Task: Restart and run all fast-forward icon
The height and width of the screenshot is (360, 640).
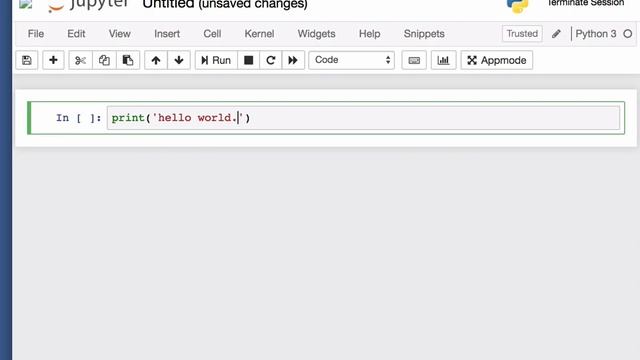Action: click(293, 60)
